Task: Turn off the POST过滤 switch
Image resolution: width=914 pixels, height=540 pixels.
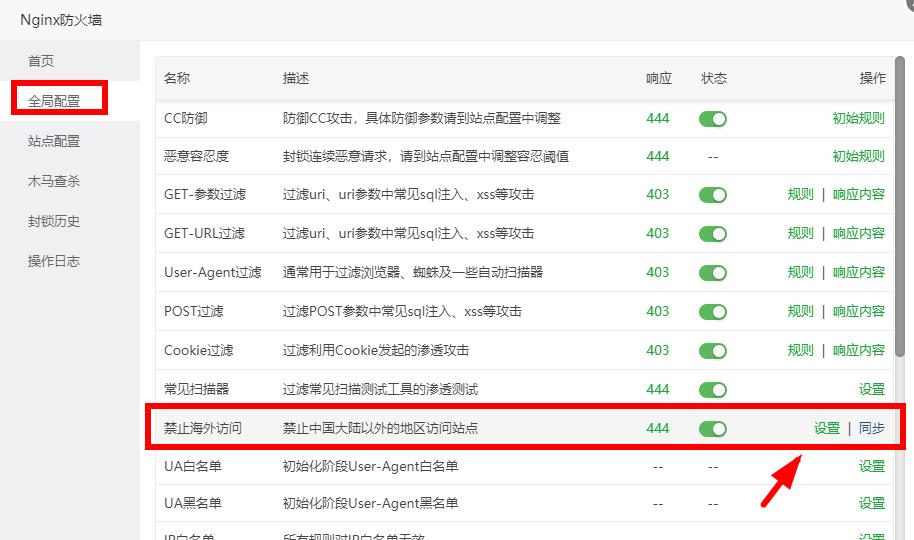Action: coord(713,312)
